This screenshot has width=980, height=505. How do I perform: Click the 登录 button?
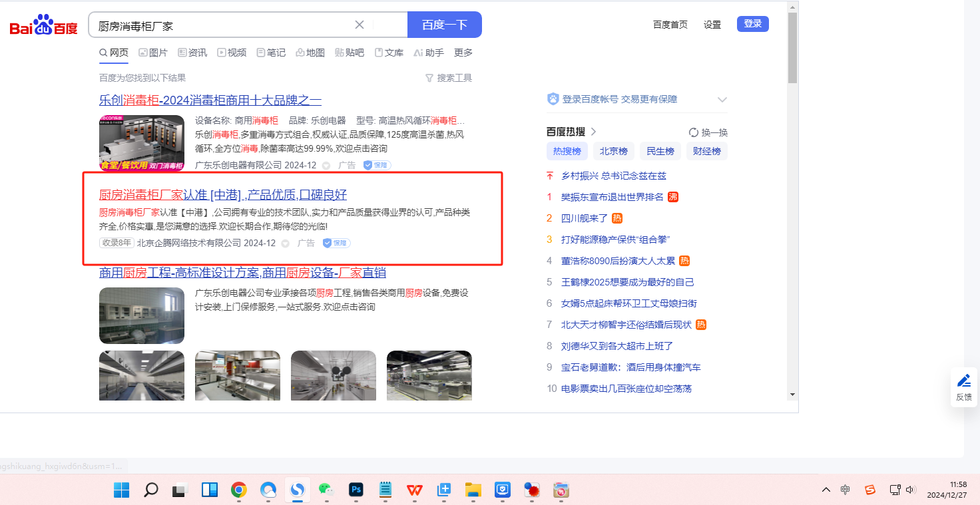[x=753, y=24]
